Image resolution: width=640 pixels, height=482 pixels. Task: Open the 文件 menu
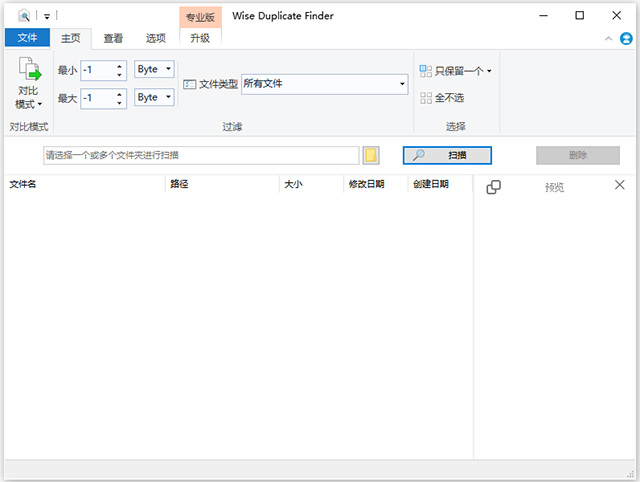point(27,38)
